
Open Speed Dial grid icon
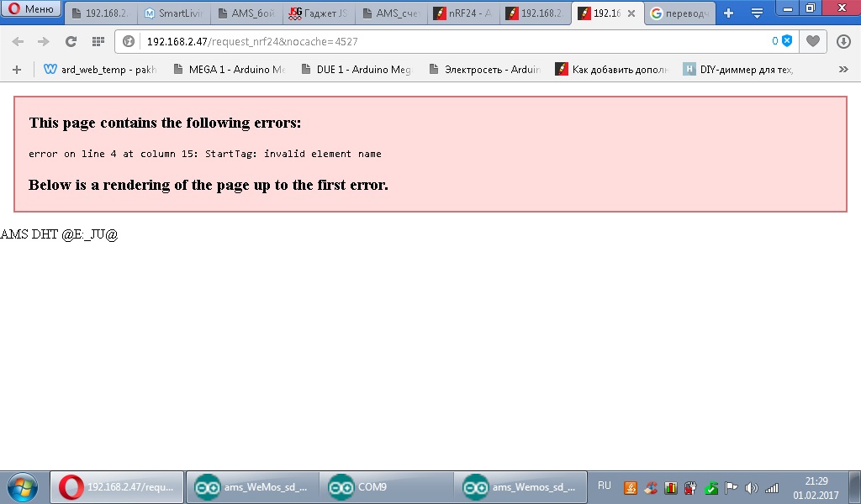click(98, 42)
